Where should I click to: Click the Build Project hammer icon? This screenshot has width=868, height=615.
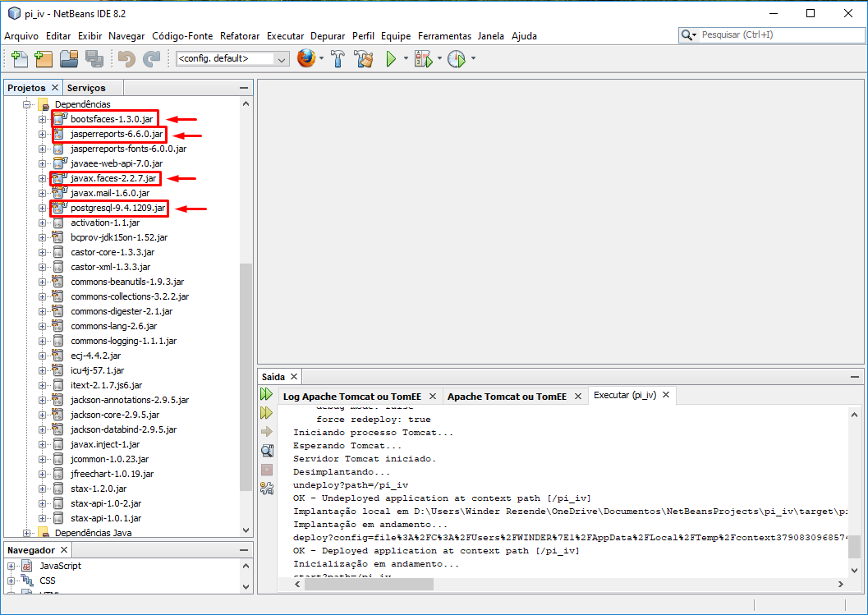coord(338,58)
